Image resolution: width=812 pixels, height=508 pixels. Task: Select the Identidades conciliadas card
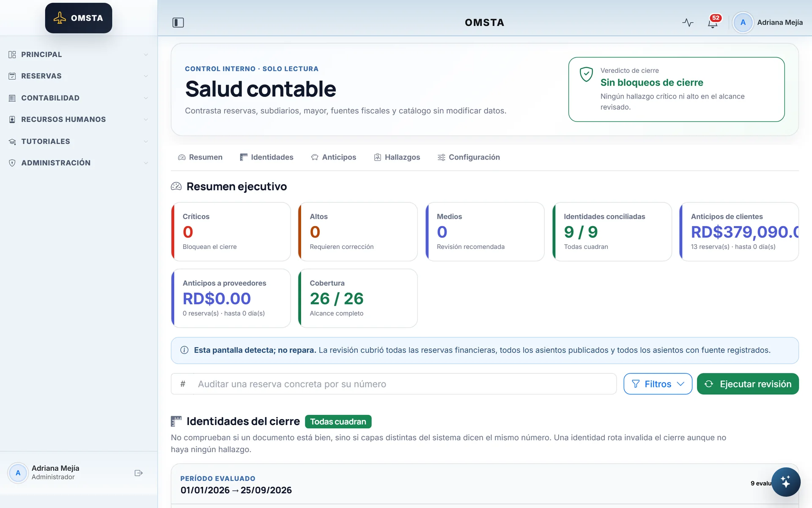612,232
